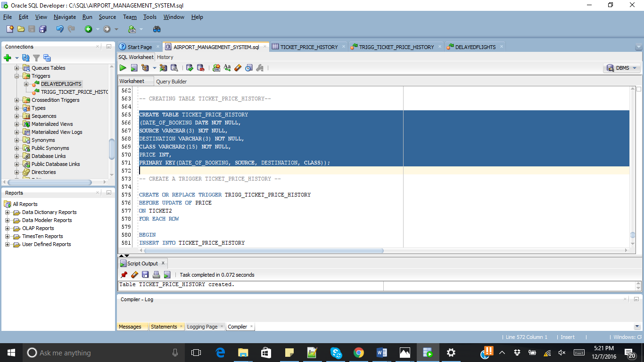The width and height of the screenshot is (644, 362).
Task: Run Script icon in worksheet toolbar
Action: point(134,68)
